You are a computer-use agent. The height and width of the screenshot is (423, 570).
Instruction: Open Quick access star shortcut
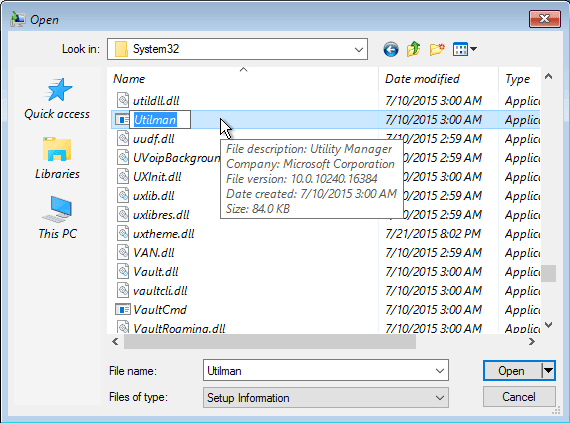click(57, 98)
